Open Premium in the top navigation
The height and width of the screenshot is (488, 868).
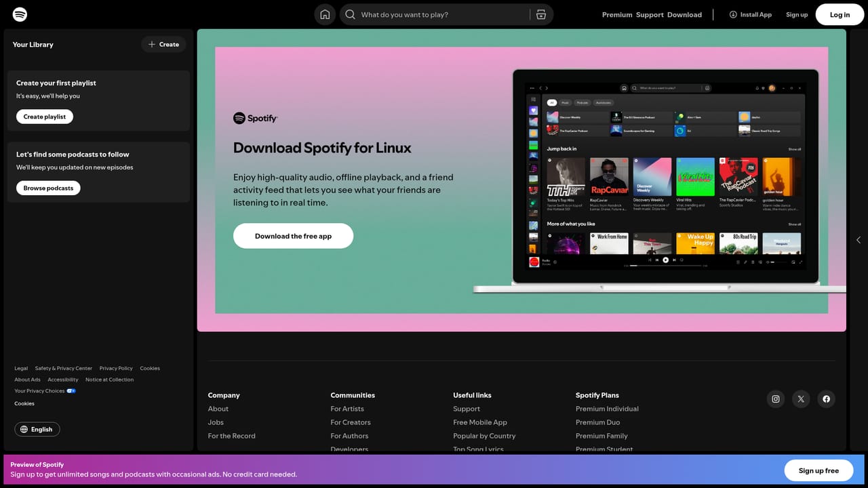click(x=617, y=14)
